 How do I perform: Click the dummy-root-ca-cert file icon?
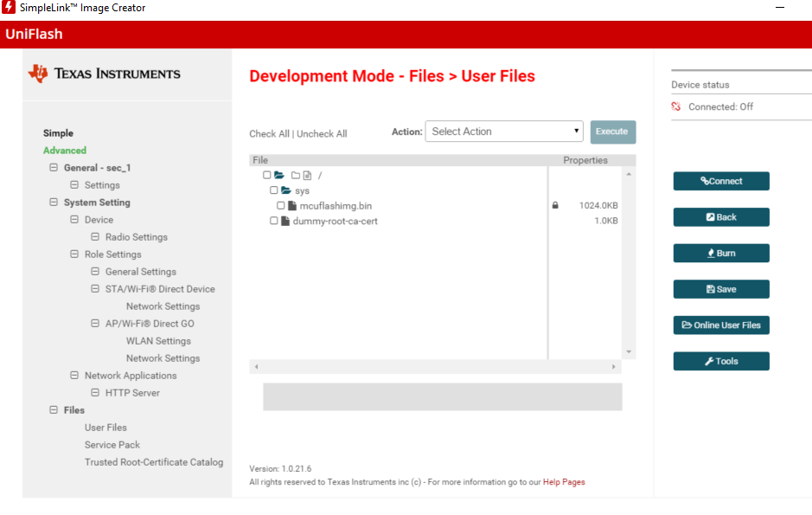285,221
